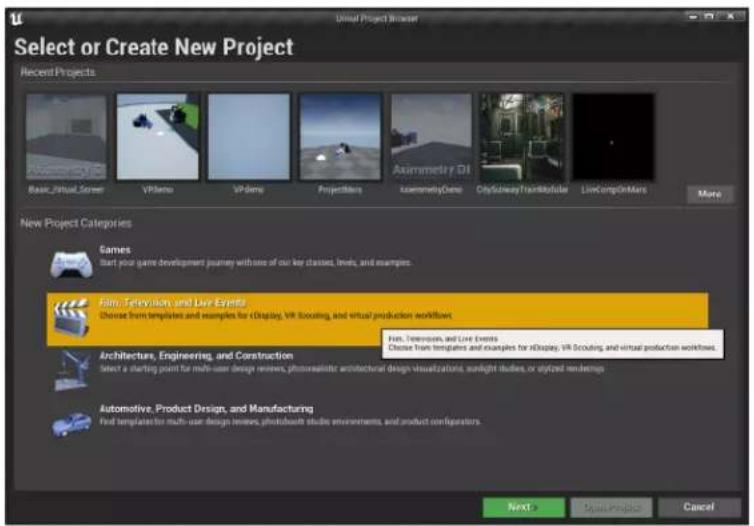Choose Architecture, Engineering, and Construction title

click(x=196, y=356)
